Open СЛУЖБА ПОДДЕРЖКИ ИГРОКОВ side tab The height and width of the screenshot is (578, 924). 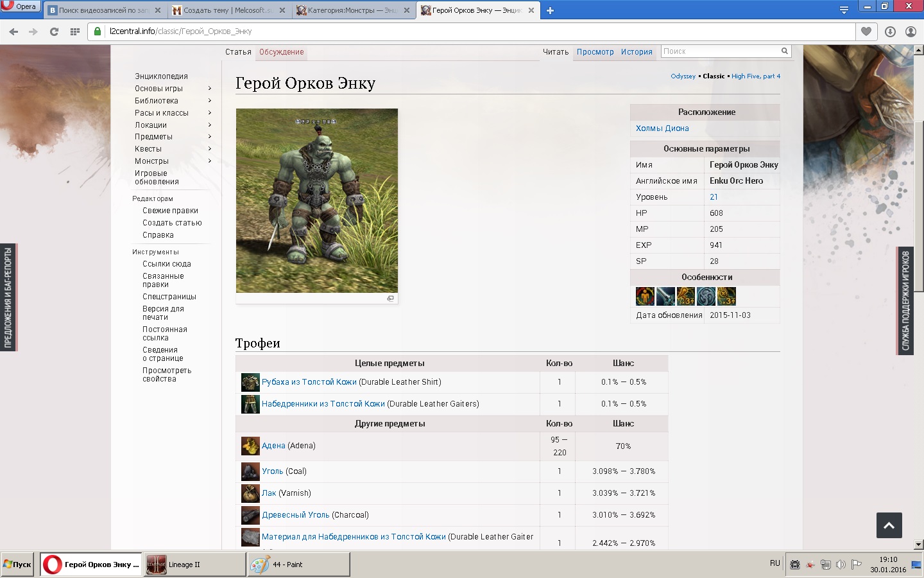click(x=905, y=301)
